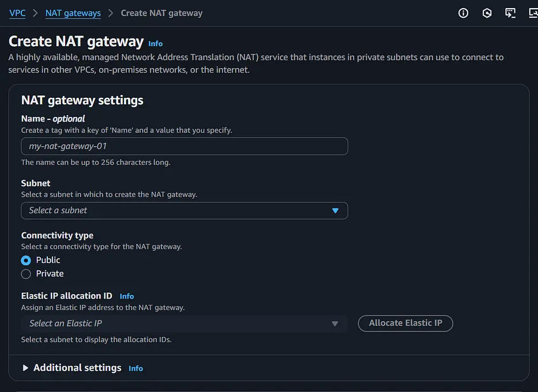
Task: Navigate to NAT gateways breadcrumb
Action: 73,13
